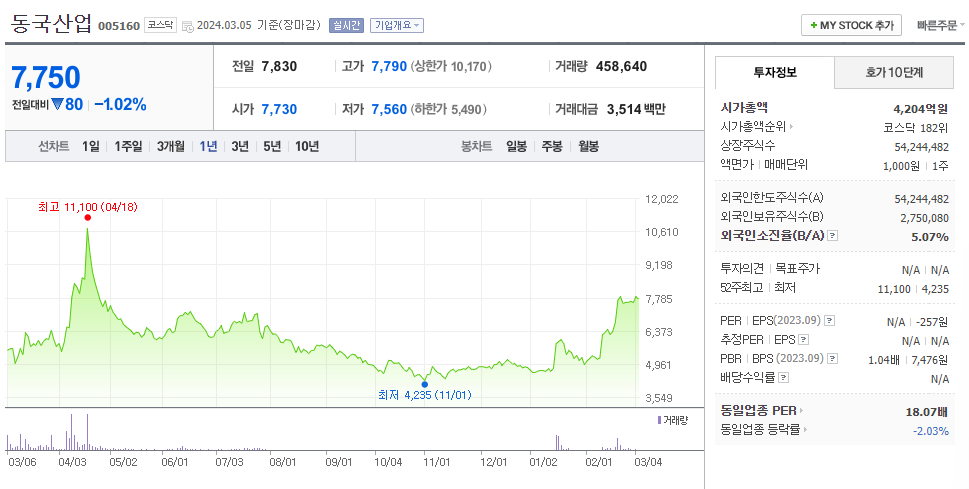Screen dimensions: 969x489
Task: Click help icon next to 배당수익률
Action: tap(783, 377)
